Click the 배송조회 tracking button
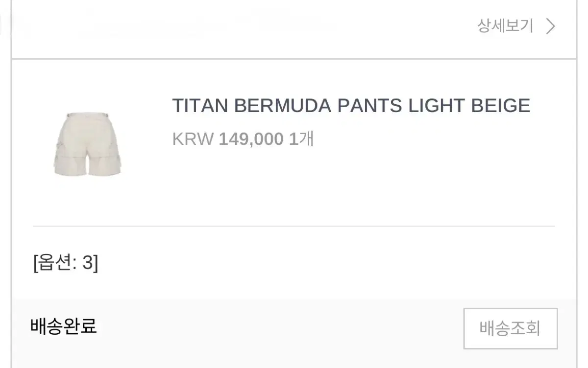Viewport: 588px width, 368px height. [x=510, y=328]
